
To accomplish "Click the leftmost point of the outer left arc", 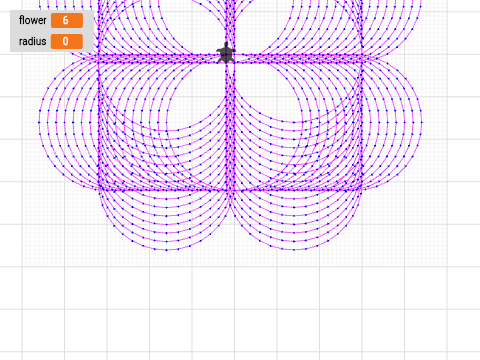I will point(39,122).
